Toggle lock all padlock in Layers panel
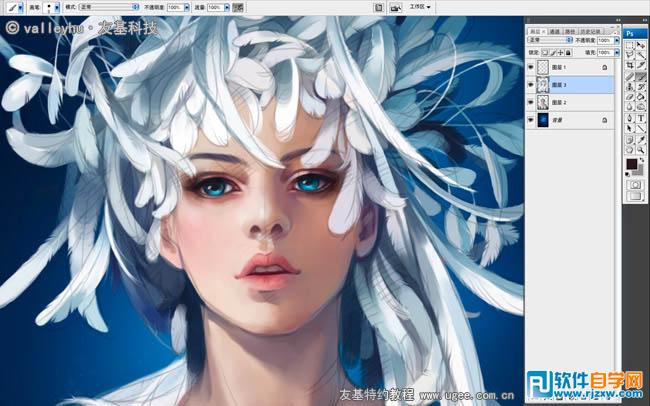 [568, 53]
